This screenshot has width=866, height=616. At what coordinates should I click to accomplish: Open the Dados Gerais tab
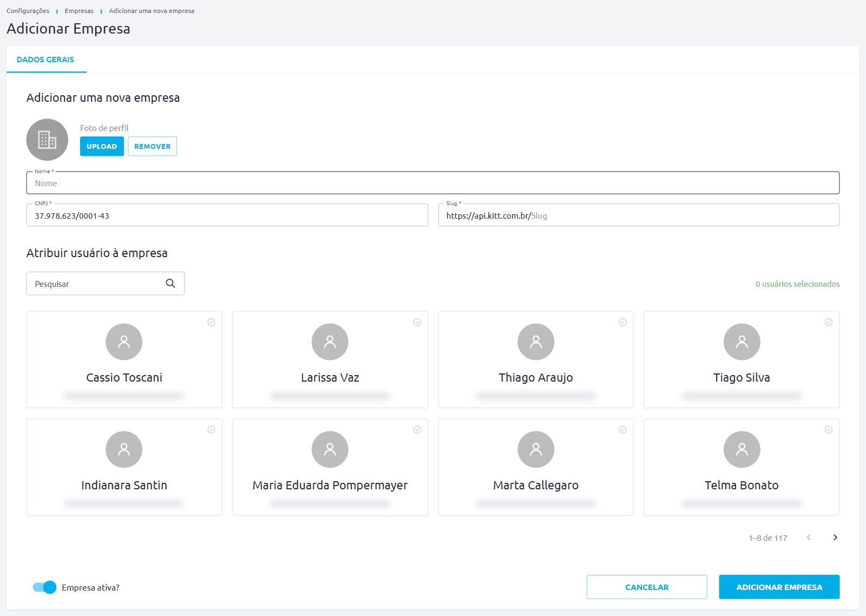point(45,60)
